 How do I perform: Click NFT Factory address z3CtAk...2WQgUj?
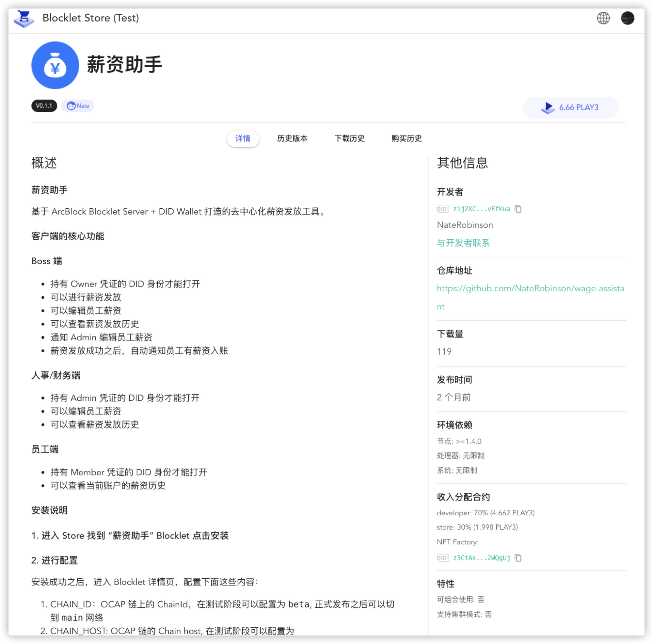482,558
